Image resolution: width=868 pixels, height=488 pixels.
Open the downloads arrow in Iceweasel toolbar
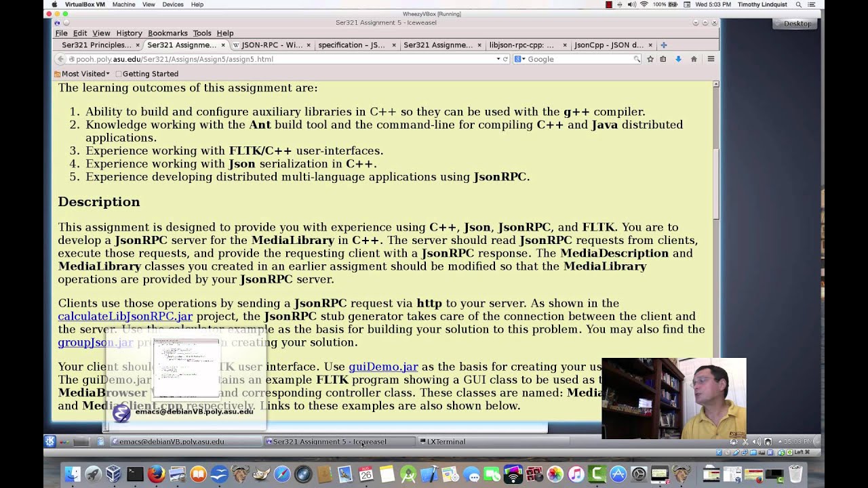[677, 59]
